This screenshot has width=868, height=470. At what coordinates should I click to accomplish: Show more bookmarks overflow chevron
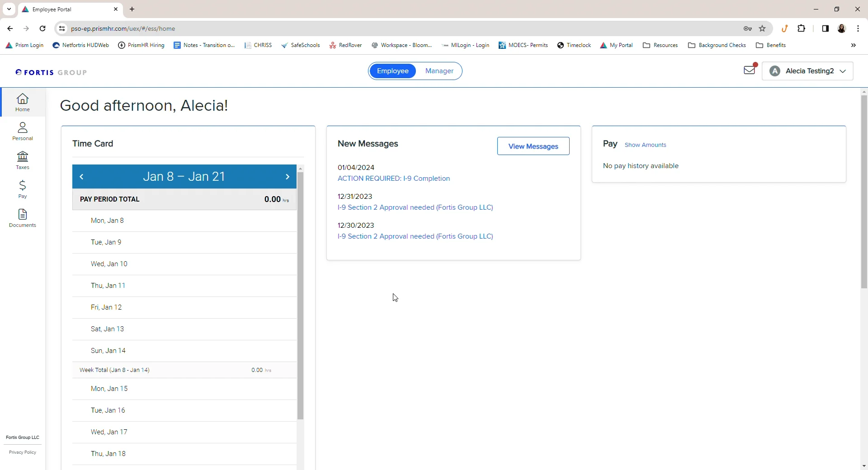point(853,45)
